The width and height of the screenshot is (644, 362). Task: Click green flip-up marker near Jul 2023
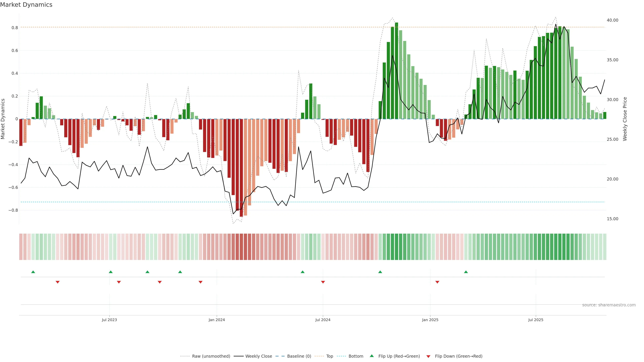111,272
